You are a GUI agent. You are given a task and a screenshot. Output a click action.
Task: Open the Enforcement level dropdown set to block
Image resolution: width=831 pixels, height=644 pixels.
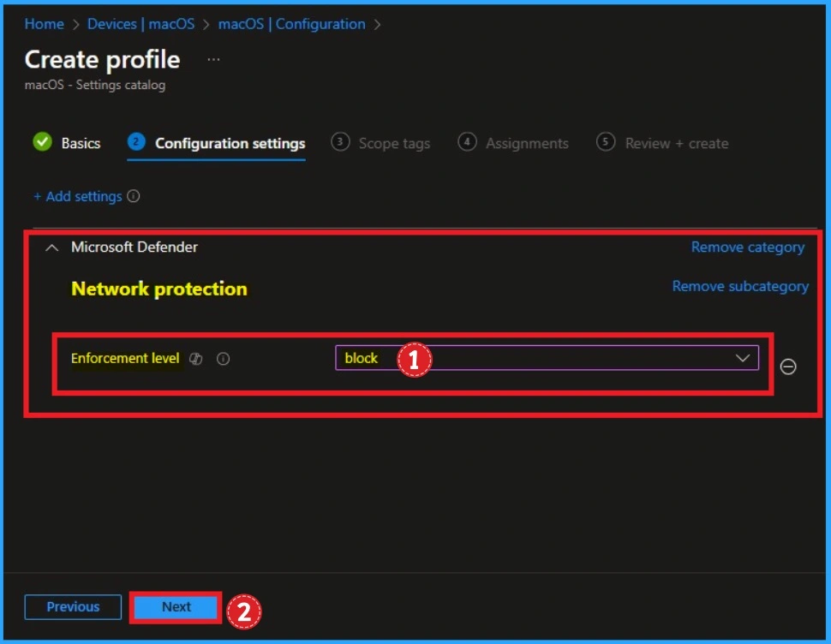[547, 358]
